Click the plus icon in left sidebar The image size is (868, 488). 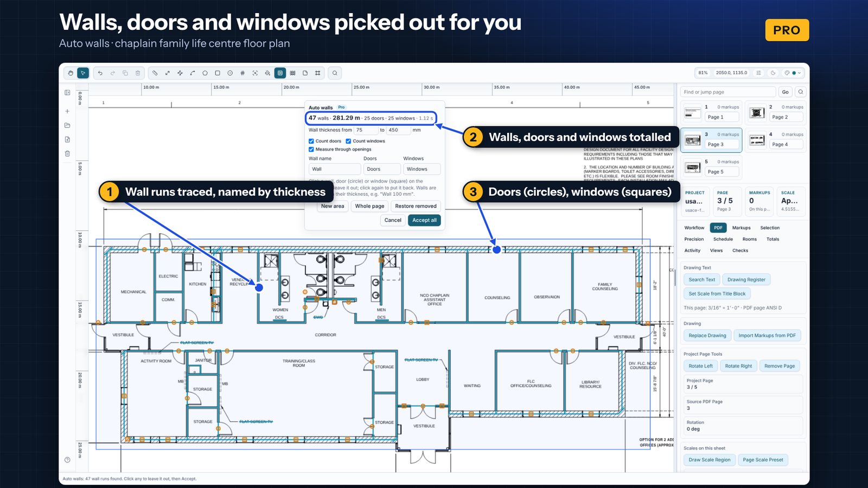pyautogui.click(x=67, y=111)
